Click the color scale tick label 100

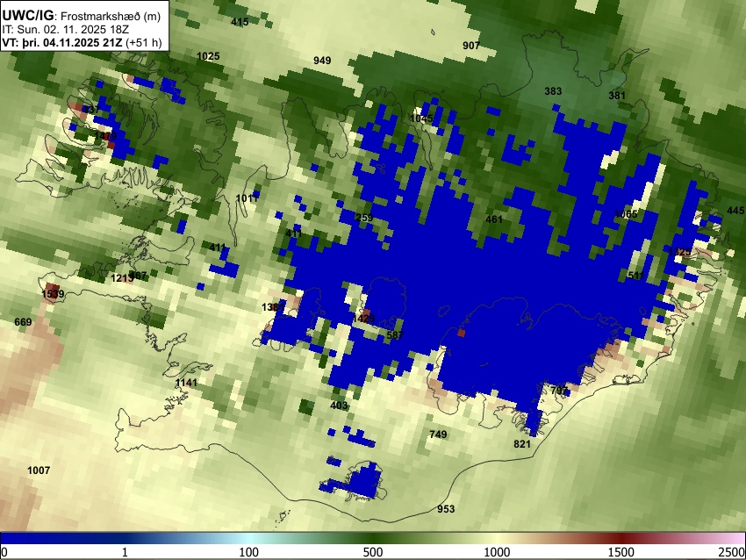[249, 552]
